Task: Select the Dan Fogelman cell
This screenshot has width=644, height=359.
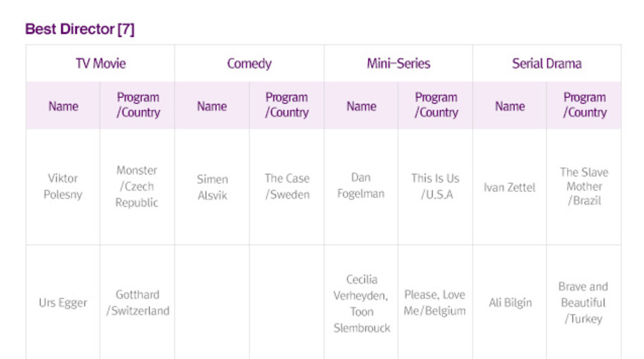Action: click(x=361, y=186)
